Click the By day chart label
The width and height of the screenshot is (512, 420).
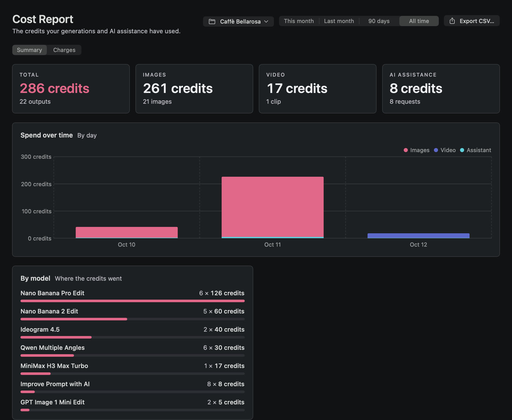click(87, 135)
